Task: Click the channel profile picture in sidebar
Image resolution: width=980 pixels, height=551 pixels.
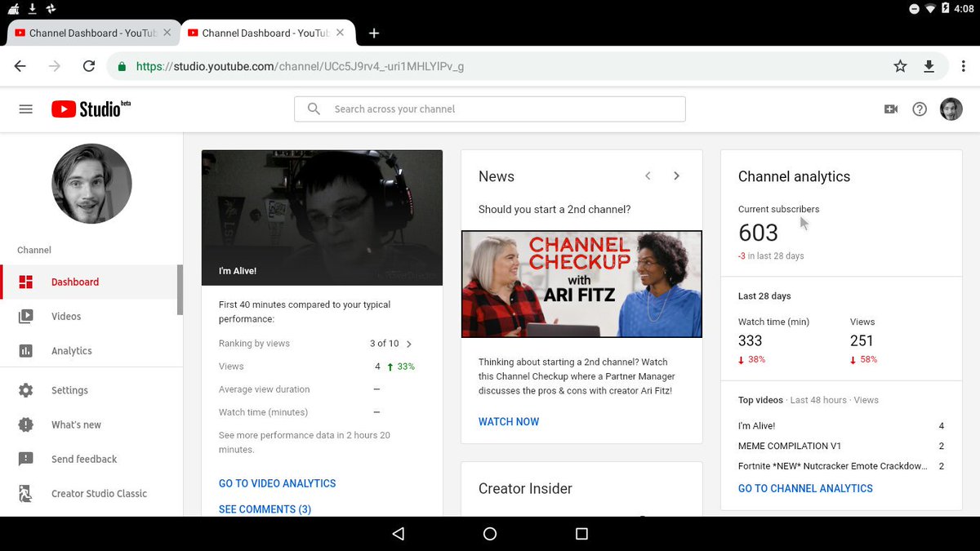Action: tap(91, 184)
